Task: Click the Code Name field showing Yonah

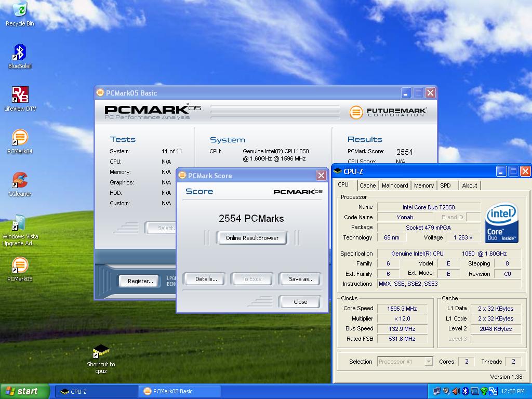Action: [x=405, y=217]
